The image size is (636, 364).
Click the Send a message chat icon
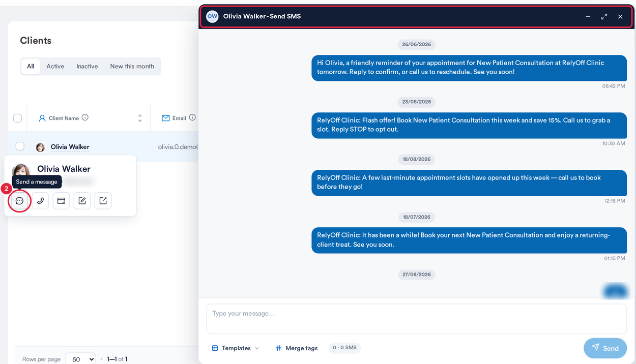[19, 201]
